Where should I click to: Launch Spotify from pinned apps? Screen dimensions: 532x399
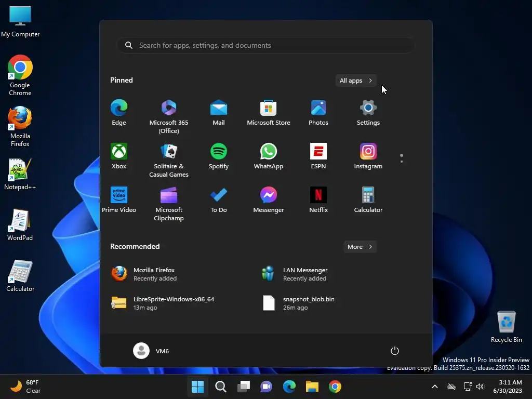[219, 156]
